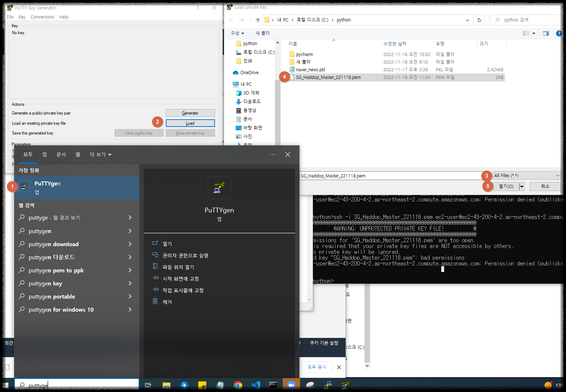Open the Conversions menu
566x392 pixels.
(x=42, y=17)
